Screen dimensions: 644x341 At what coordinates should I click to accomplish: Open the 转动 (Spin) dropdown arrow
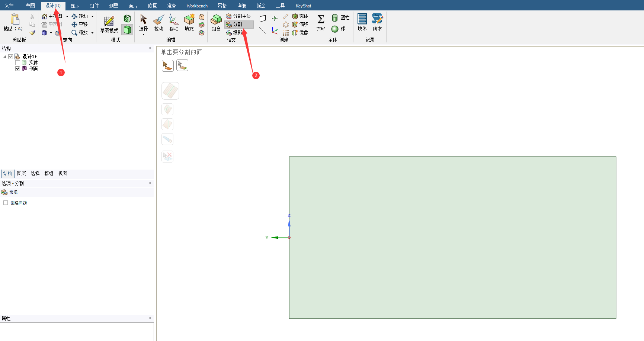click(93, 16)
